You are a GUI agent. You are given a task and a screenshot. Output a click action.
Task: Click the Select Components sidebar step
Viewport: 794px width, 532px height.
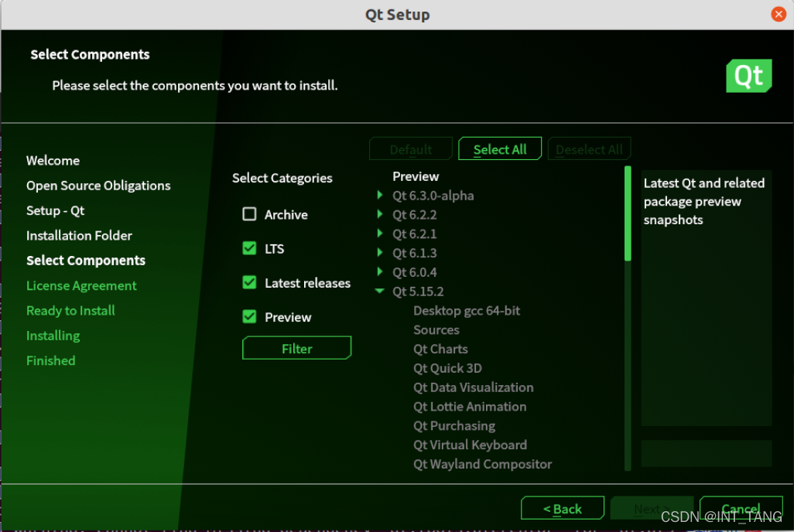(x=86, y=260)
